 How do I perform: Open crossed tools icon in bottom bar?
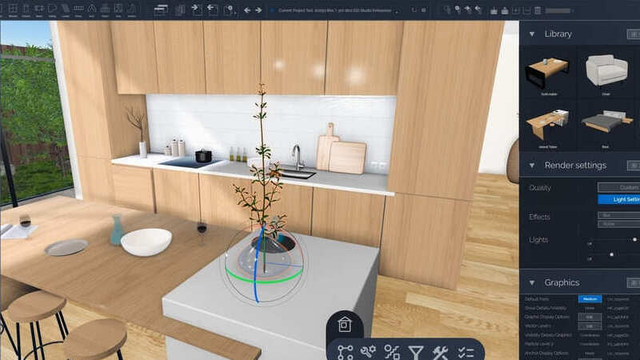pos(440,352)
